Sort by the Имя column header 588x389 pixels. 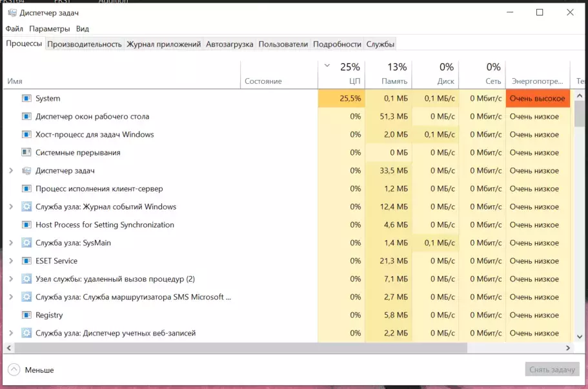tap(122, 75)
